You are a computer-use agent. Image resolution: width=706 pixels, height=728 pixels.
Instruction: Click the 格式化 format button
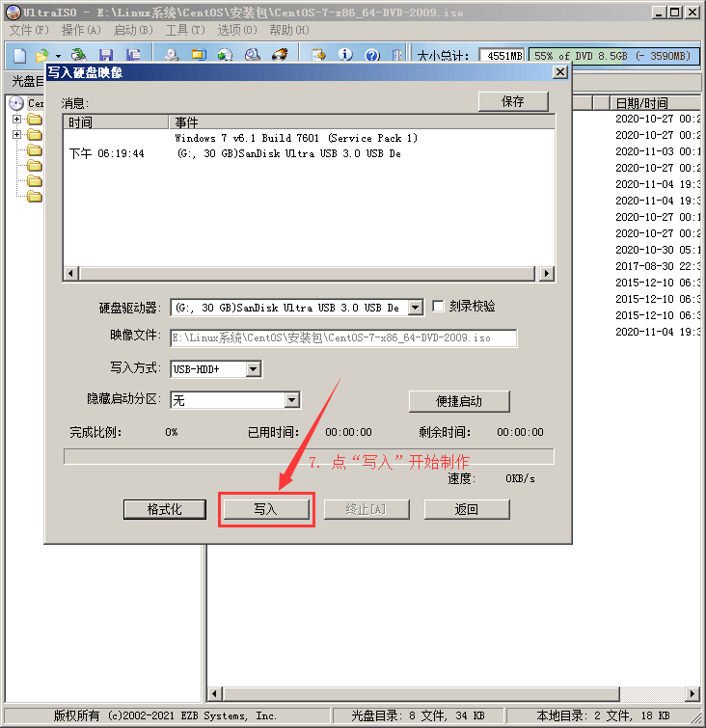pyautogui.click(x=165, y=509)
